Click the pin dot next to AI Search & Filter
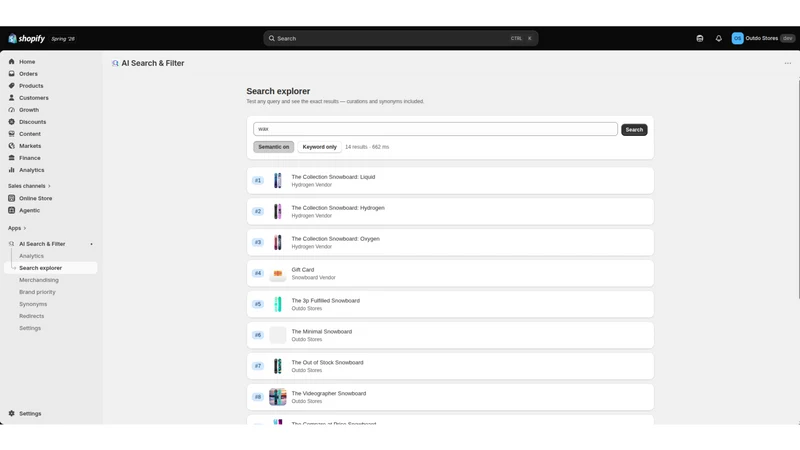 point(91,244)
